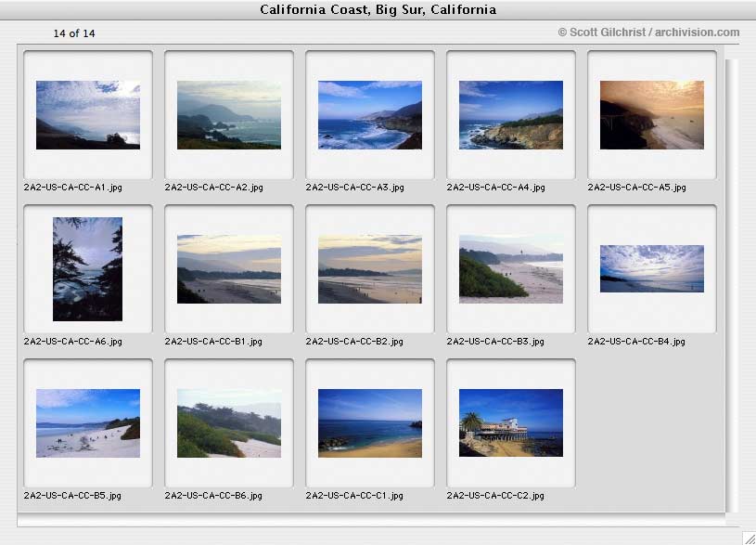Viewport: 756px width, 545px height.
Task: Select the 2A2-US-CA-CC-A2.jpg misty coastline thumbnail
Action: [x=229, y=115]
